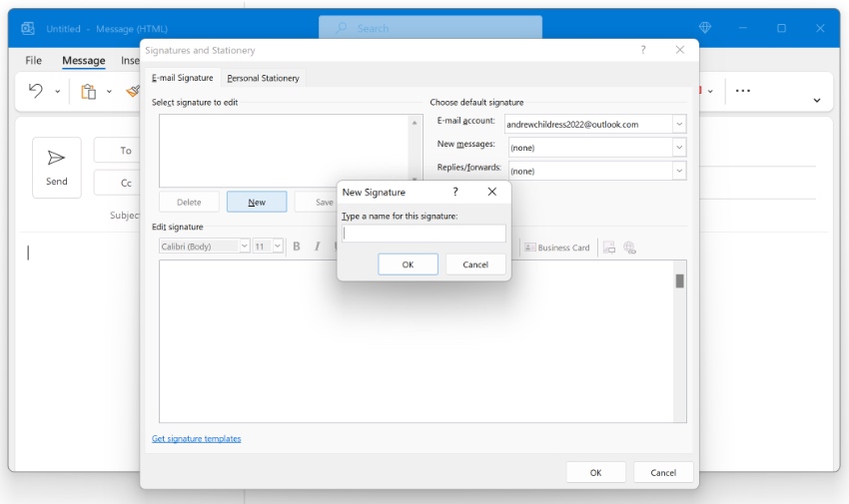Expand the Paste options arrow

click(x=110, y=92)
